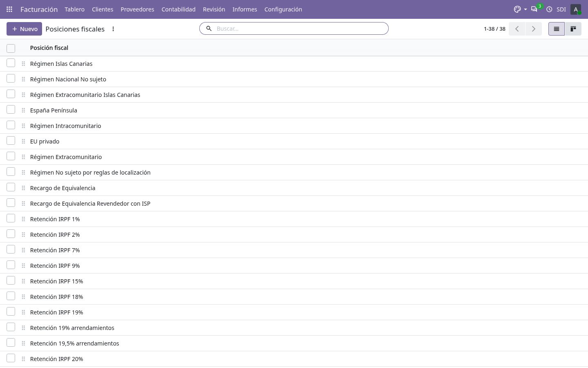Check the Régimen Nacional No sujeto row
588x368 pixels.
coord(11,79)
